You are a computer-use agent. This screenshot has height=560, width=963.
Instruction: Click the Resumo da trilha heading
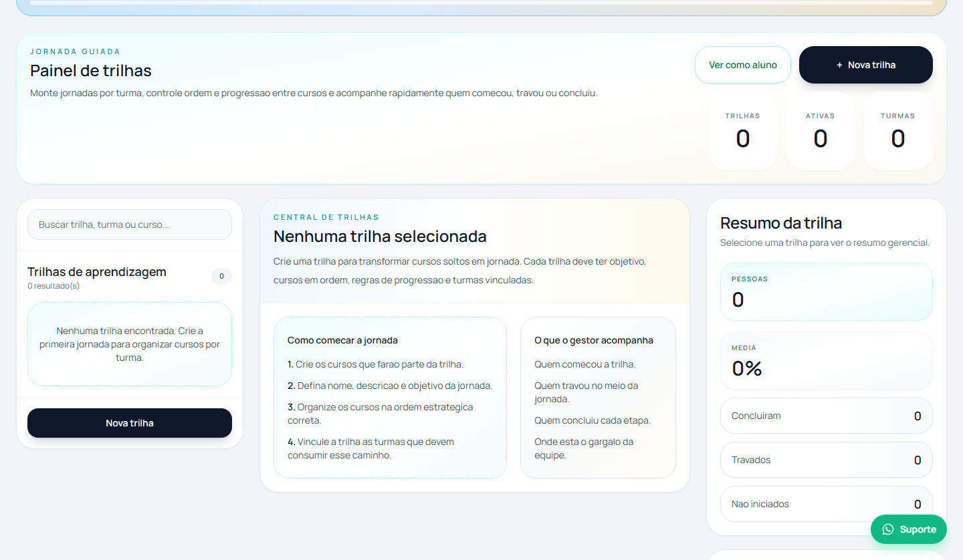(781, 223)
